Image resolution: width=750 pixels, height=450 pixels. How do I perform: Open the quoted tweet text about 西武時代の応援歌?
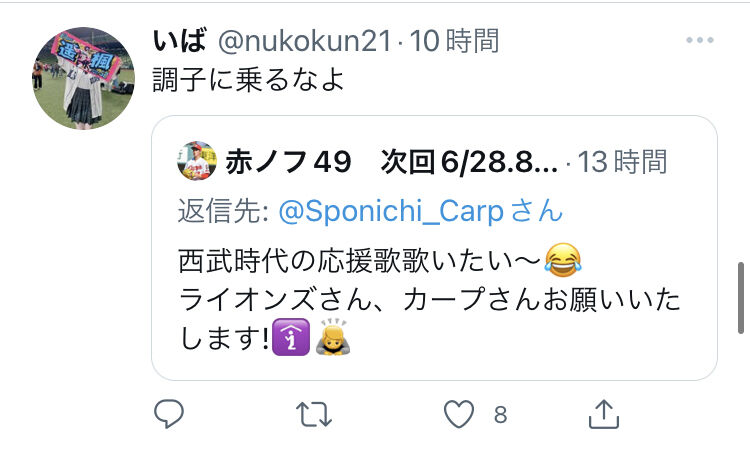pyautogui.click(x=429, y=299)
